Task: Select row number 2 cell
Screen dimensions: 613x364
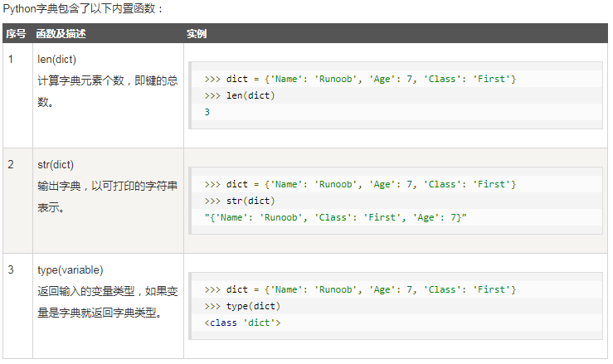Action: (x=11, y=165)
